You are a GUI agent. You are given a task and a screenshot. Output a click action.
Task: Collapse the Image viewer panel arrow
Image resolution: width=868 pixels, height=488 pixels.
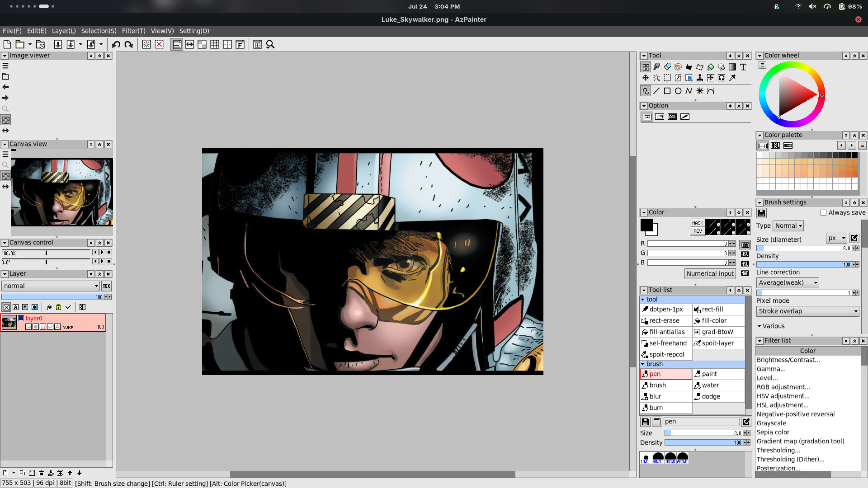(x=5, y=56)
